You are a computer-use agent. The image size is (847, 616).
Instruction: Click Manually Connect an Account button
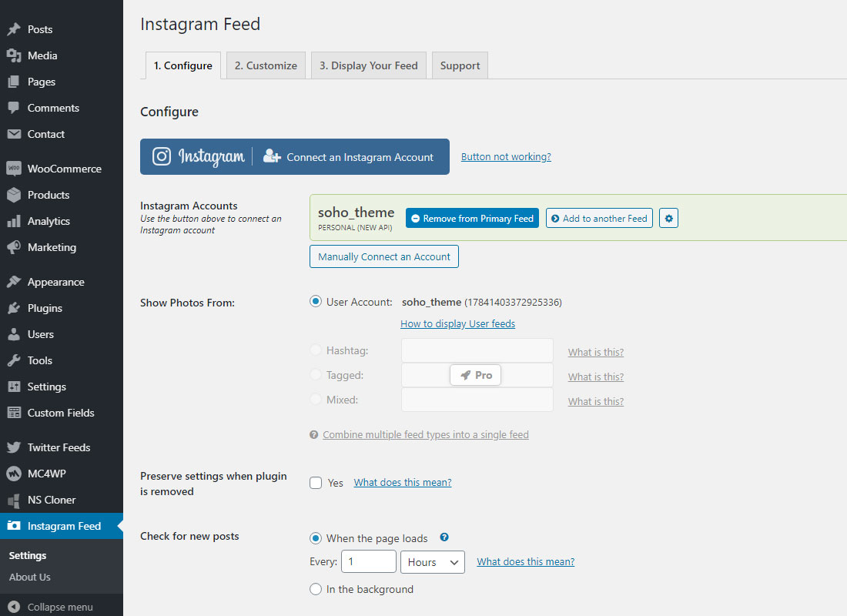(384, 256)
